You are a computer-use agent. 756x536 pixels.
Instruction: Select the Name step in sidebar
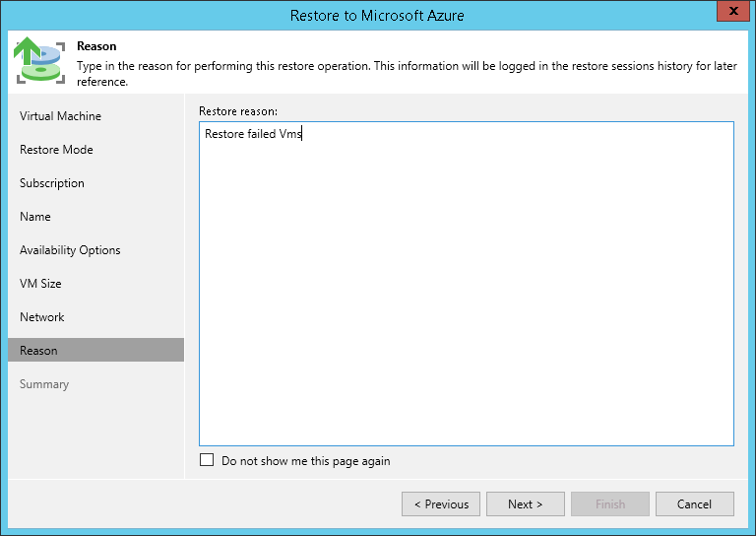35,217
